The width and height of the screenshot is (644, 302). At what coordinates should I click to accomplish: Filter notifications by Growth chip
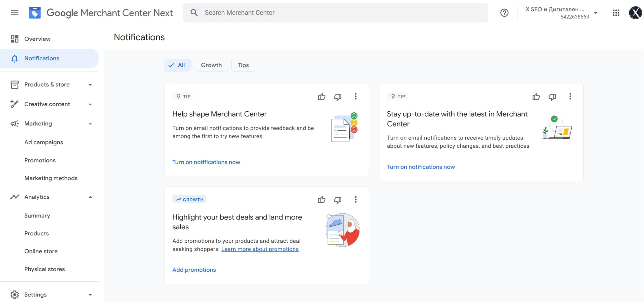[211, 65]
